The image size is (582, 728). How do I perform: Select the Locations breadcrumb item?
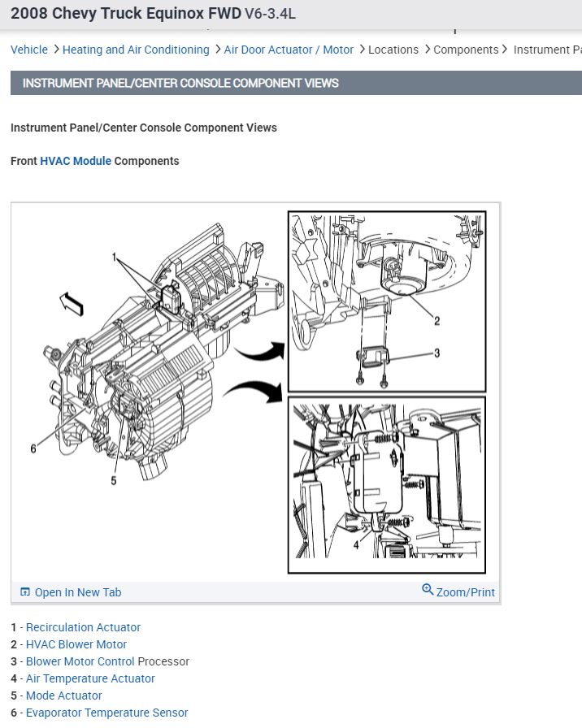(x=393, y=50)
